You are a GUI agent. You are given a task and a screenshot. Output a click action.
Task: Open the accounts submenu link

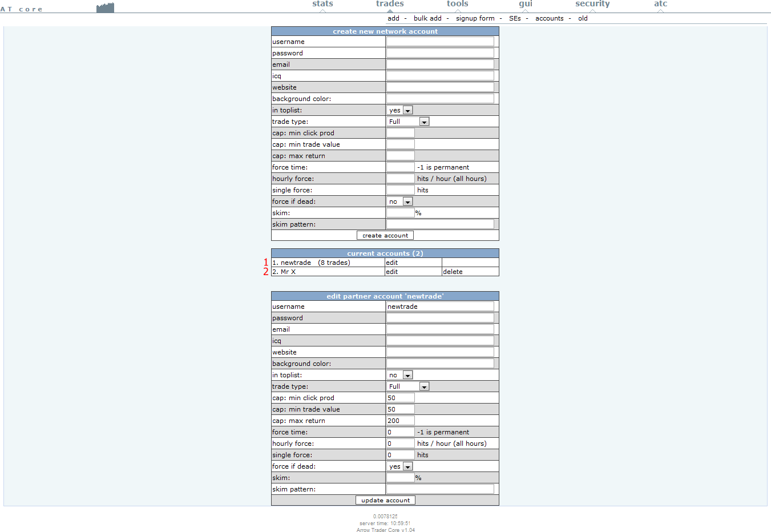pos(550,18)
